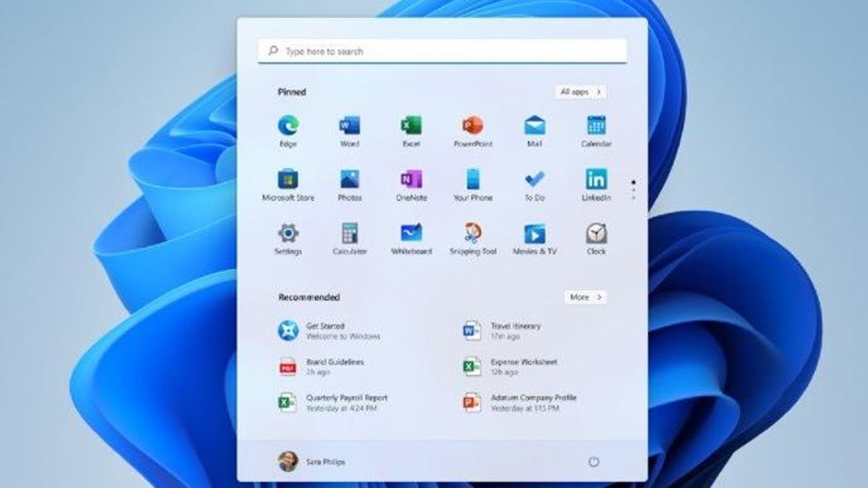Click the Type here to search box
The width and height of the screenshot is (868, 488).
pos(442,51)
